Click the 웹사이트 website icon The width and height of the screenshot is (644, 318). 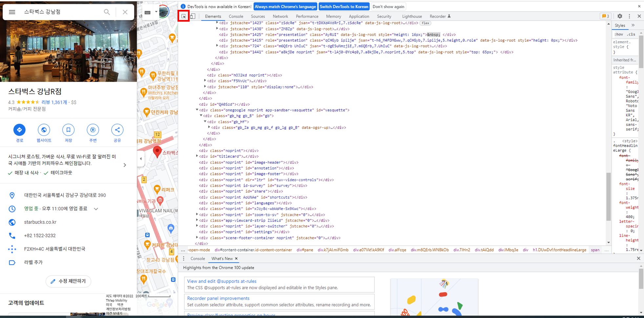[44, 130]
